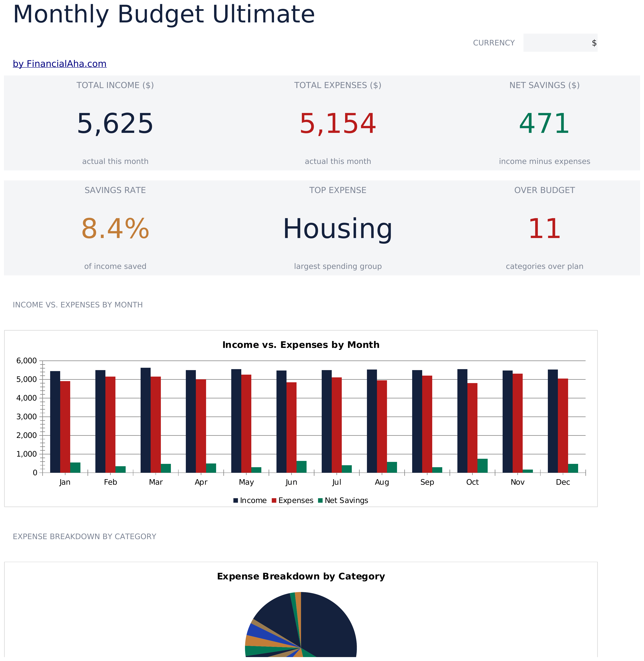644x661 pixels.
Task: Click the net savings value 471
Action: (544, 123)
